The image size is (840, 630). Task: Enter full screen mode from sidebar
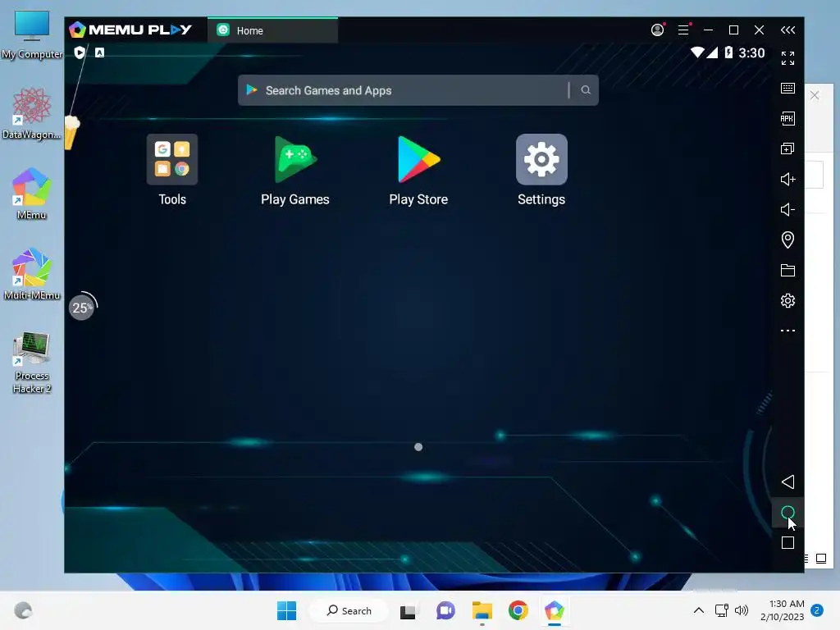[787, 58]
